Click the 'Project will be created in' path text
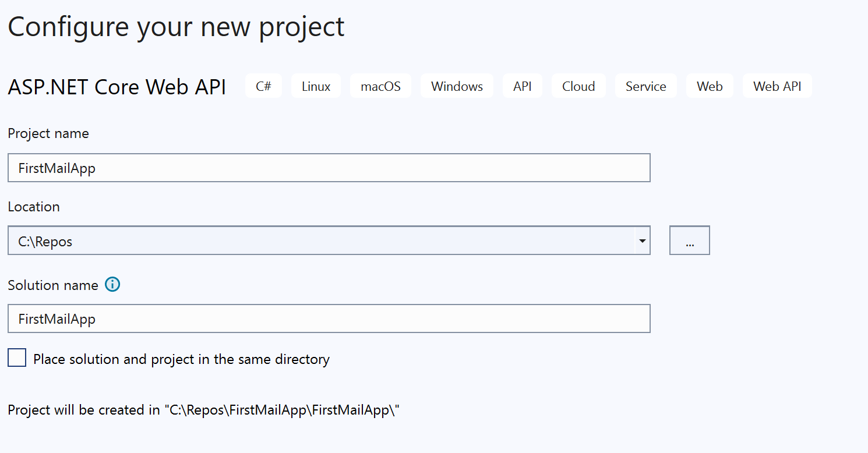 click(x=204, y=410)
